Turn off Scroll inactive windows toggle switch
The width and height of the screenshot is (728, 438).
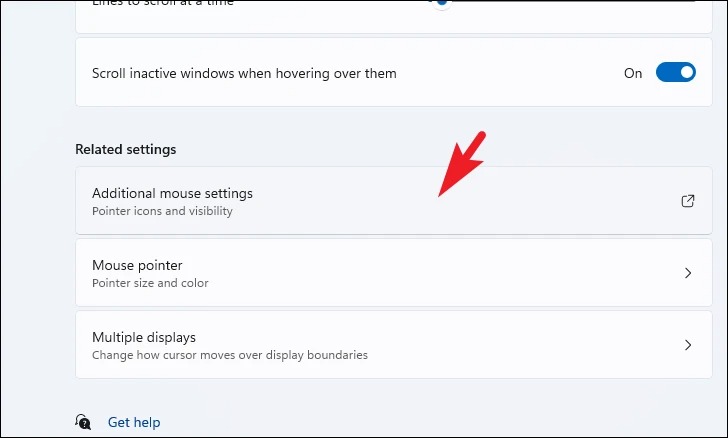click(676, 72)
